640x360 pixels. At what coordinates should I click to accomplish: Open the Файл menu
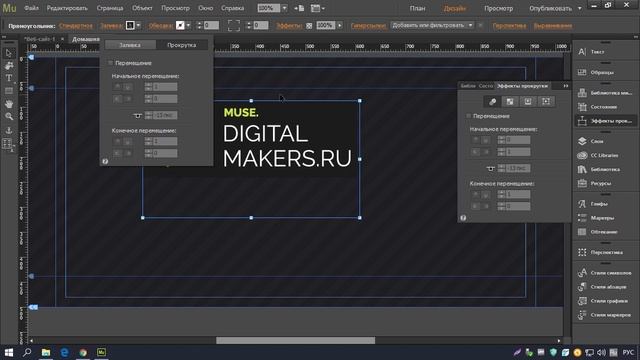tap(31, 8)
